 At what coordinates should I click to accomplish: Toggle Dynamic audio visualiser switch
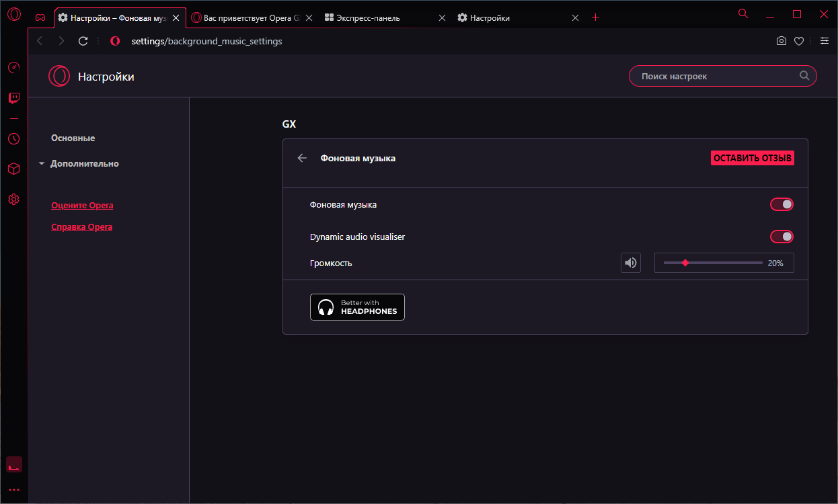782,237
